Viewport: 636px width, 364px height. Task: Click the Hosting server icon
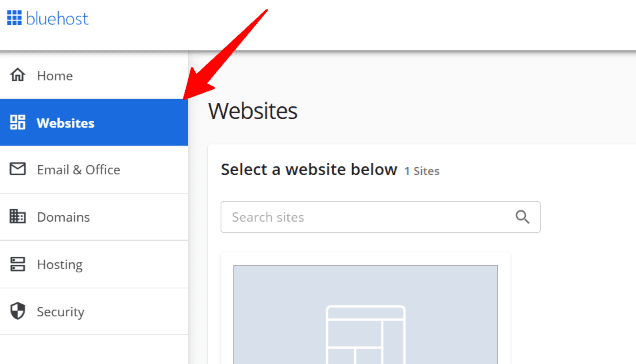pos(17,264)
